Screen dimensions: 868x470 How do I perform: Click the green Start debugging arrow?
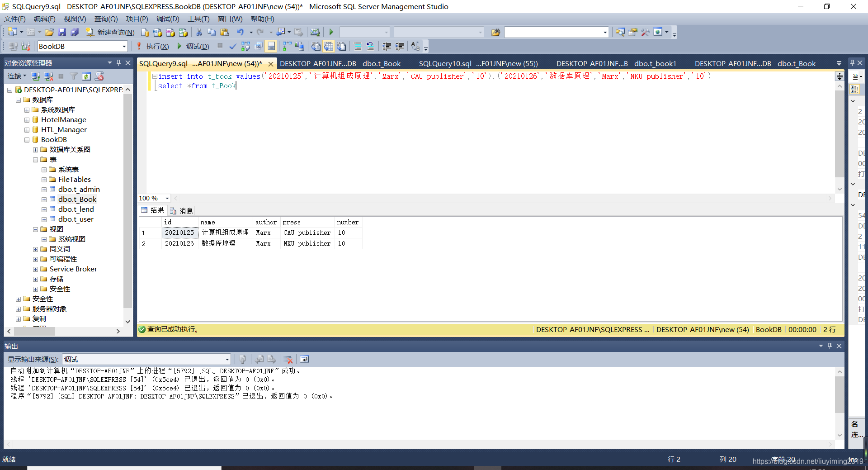coord(331,32)
